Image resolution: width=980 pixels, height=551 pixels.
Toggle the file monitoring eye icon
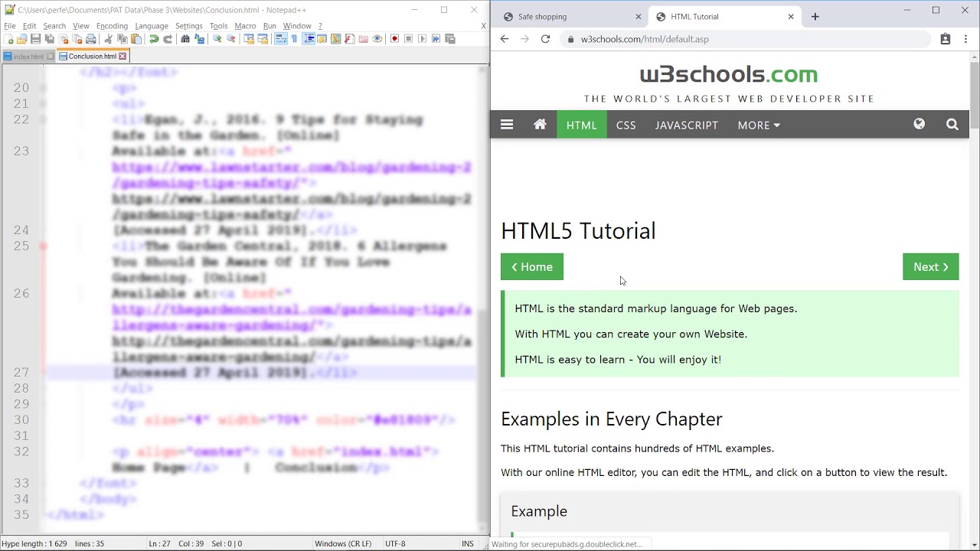tap(377, 38)
